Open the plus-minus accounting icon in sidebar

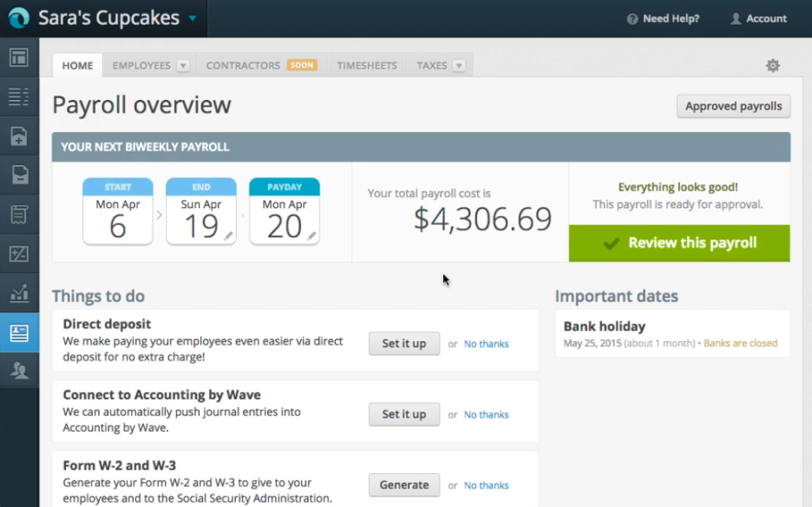point(19,254)
